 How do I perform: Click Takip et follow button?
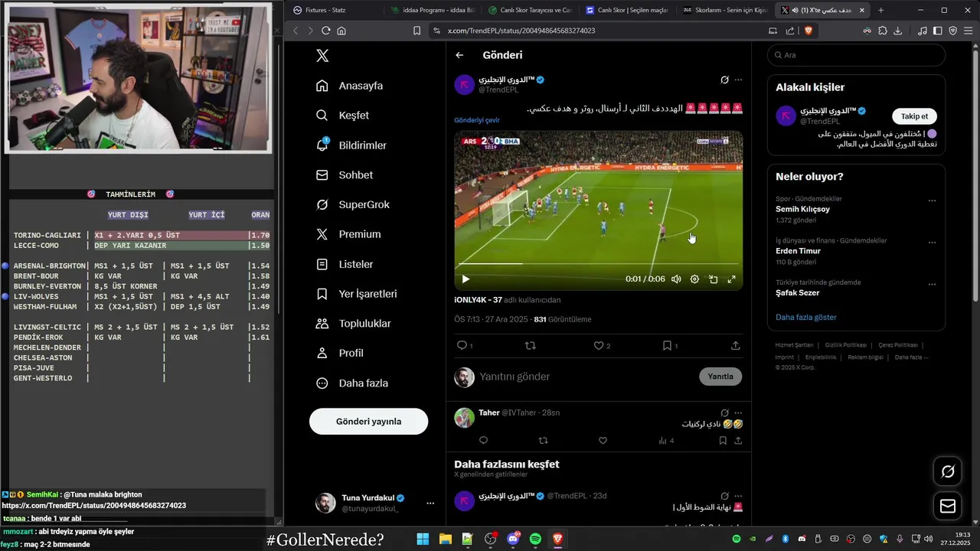(914, 116)
